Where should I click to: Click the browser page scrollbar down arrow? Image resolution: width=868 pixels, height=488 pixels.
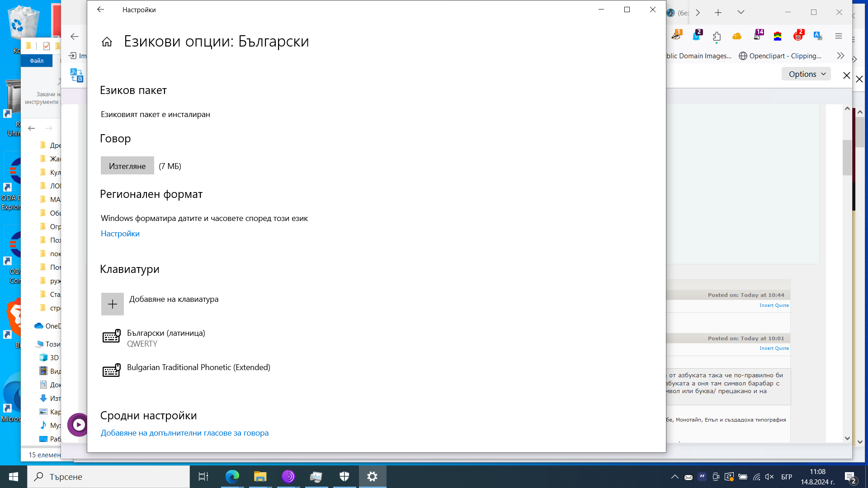(847, 438)
